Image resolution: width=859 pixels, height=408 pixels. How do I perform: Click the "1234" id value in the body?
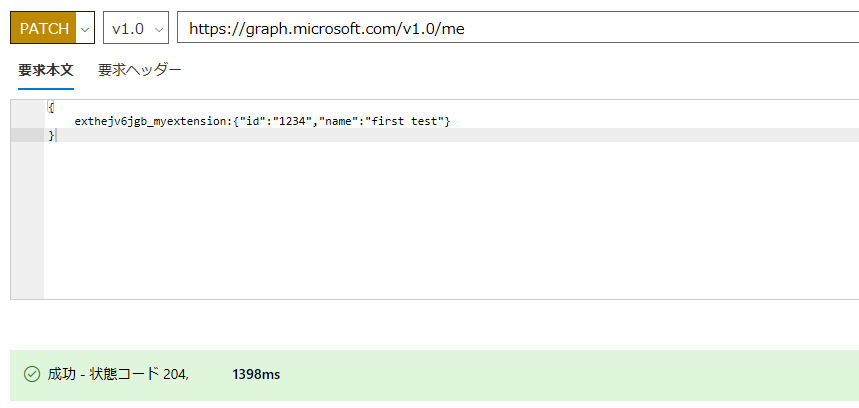[x=295, y=122]
